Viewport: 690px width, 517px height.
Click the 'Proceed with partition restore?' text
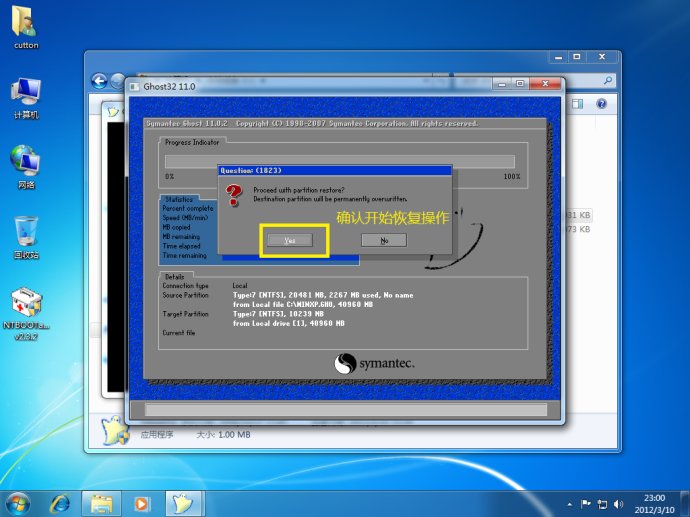coord(299,190)
